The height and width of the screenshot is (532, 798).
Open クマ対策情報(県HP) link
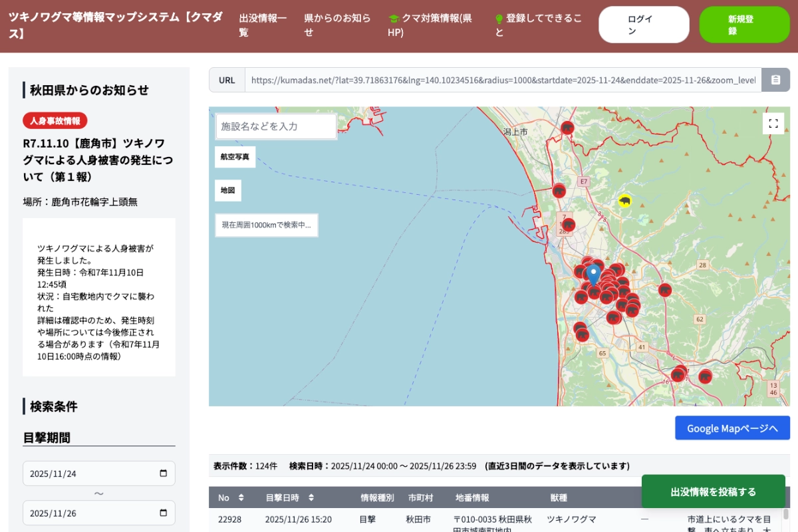tap(430, 25)
